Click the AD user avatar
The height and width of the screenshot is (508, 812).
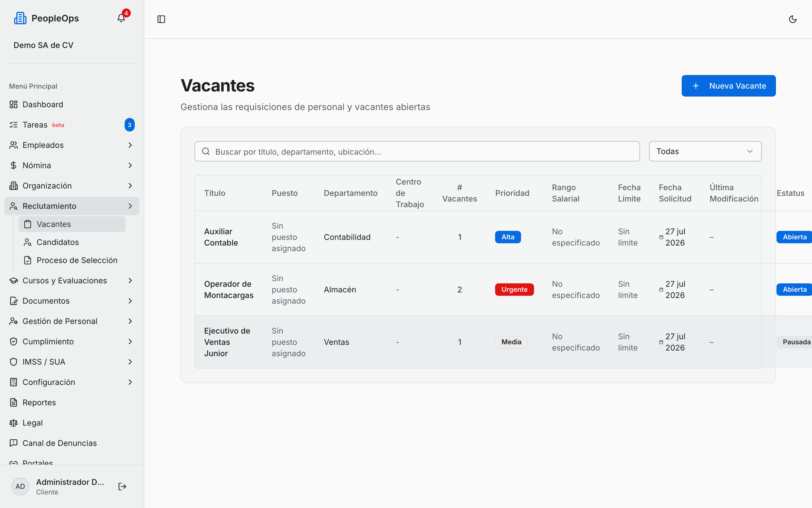click(x=20, y=487)
